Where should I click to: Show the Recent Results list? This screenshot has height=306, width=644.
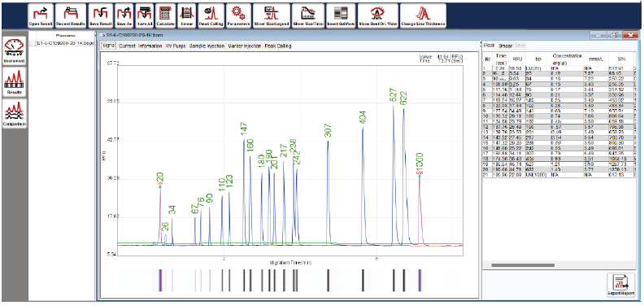click(71, 15)
